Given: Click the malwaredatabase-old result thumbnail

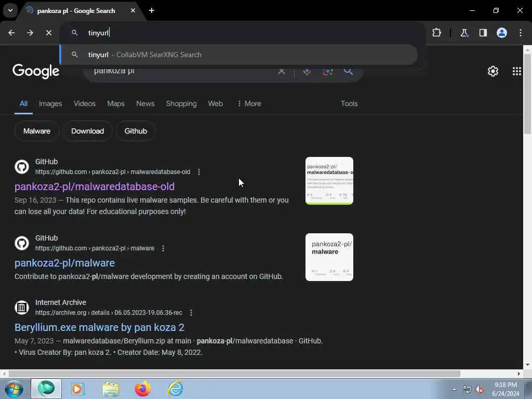Looking at the screenshot, I should tap(329, 181).
